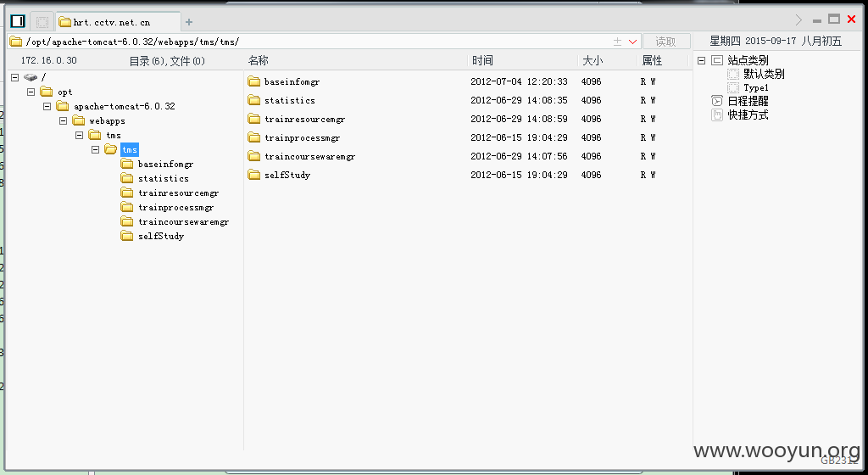Select selfStudy name in file list
This screenshot has width=868, height=475.
pyautogui.click(x=287, y=175)
